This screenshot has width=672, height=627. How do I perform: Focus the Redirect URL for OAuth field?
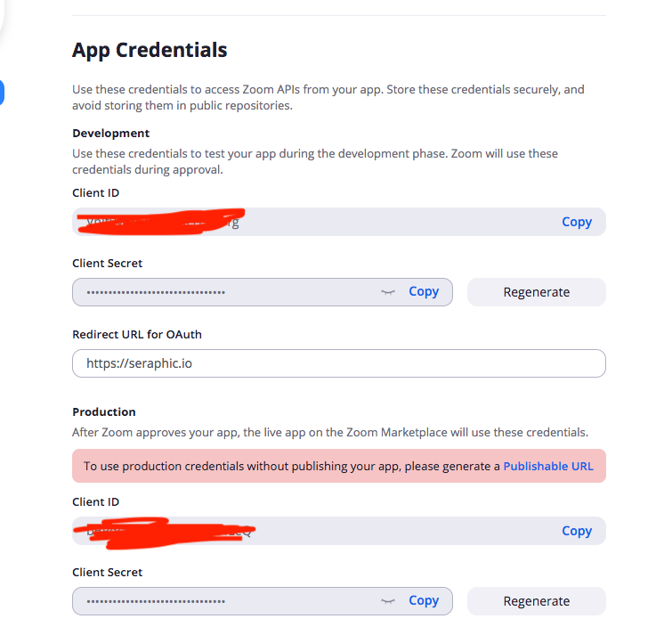338,363
